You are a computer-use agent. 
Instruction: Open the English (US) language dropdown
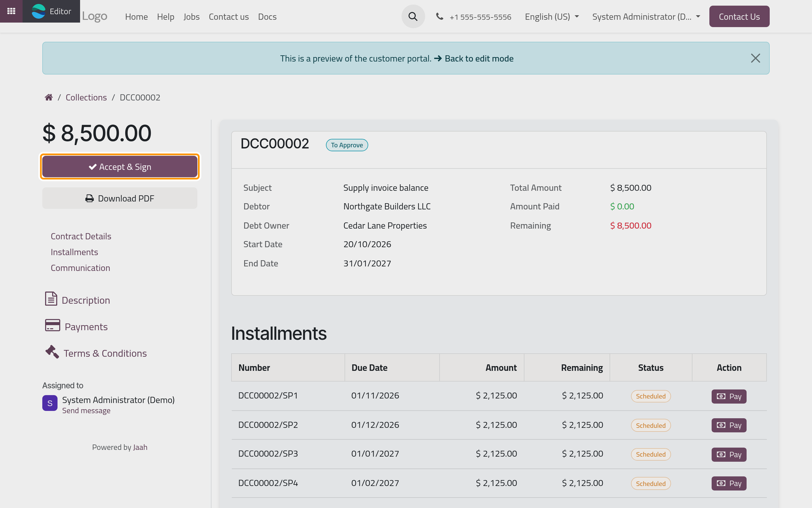coord(551,17)
